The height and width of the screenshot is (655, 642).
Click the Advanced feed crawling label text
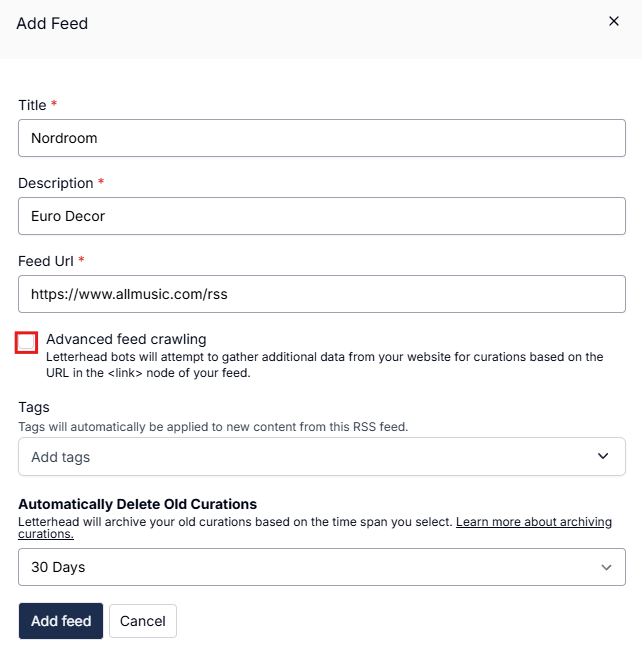point(126,339)
